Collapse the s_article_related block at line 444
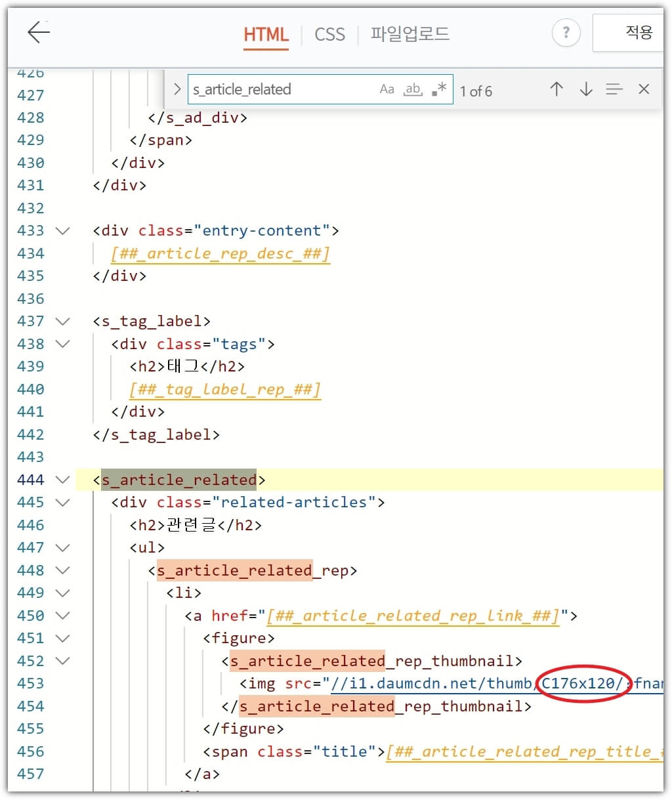Screen dimensions: 672x800 point(62,480)
